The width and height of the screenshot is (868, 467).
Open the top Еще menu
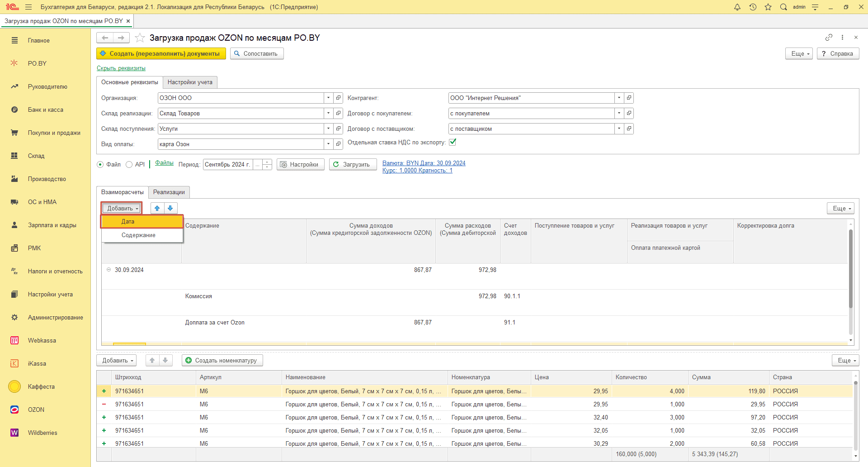click(799, 53)
